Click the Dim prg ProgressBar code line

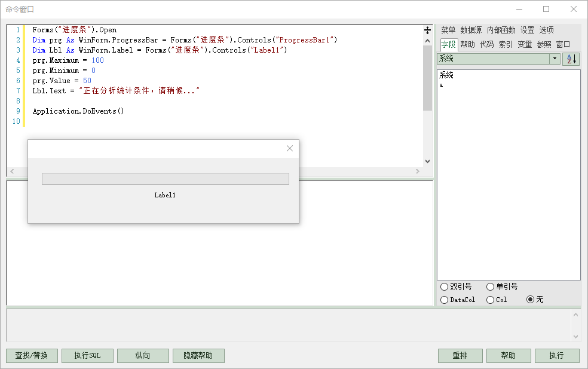(x=185, y=40)
